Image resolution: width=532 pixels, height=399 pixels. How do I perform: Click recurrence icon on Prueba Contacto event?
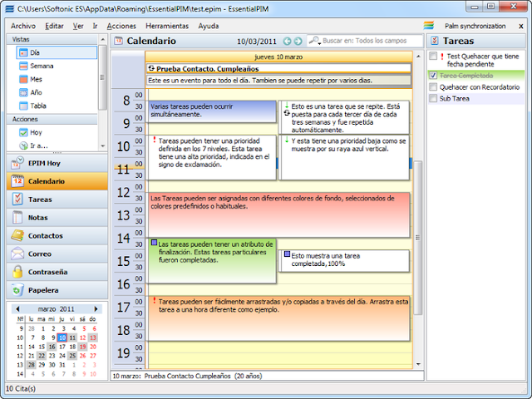pyautogui.click(x=151, y=68)
